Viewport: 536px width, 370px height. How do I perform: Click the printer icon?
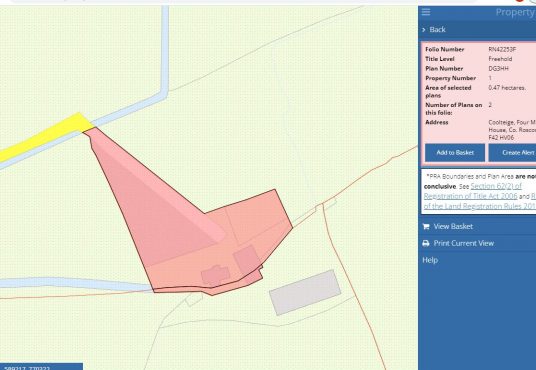(x=426, y=243)
